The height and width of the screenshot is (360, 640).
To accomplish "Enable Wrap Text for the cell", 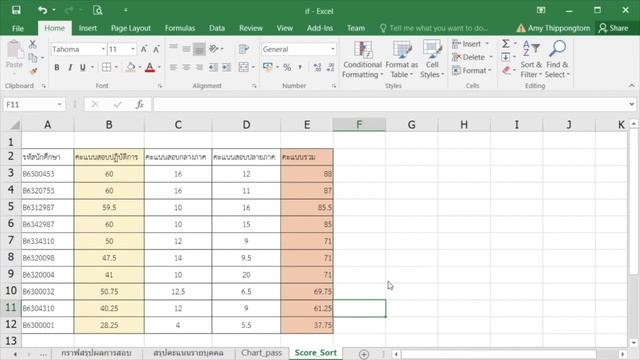I will click(244, 49).
